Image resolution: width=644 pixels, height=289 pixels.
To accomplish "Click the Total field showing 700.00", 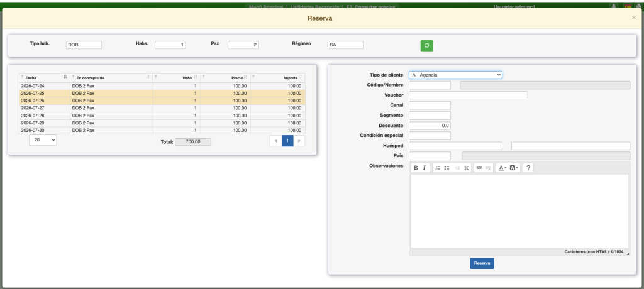I will [x=193, y=141].
